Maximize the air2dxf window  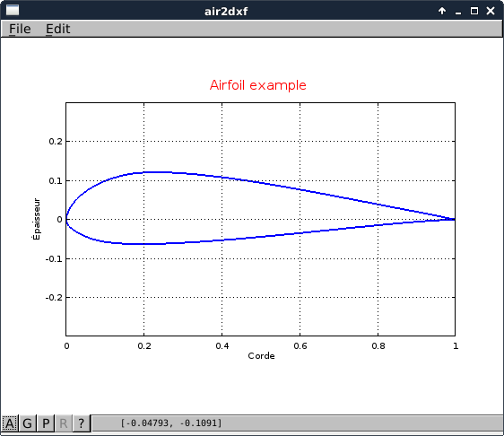pyautogui.click(x=474, y=11)
